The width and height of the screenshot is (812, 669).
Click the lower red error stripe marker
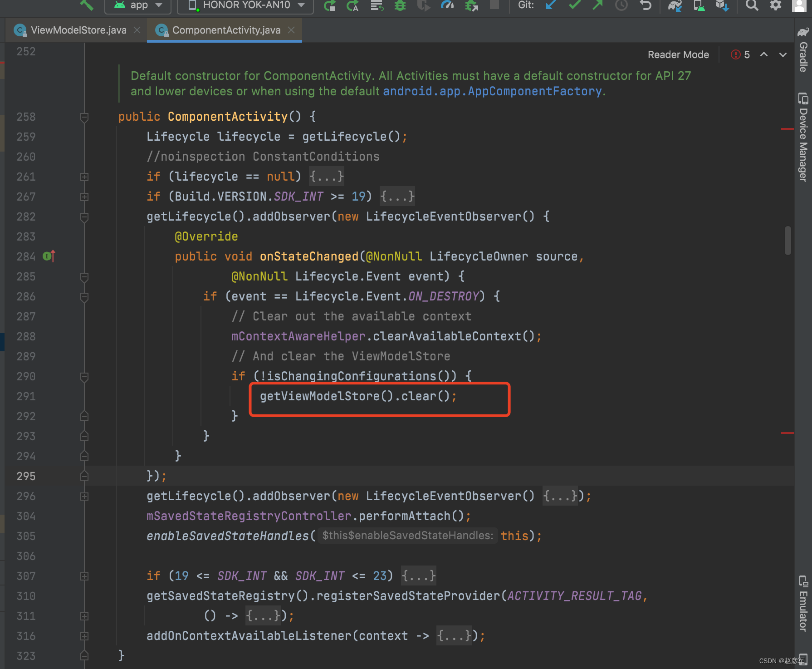pyautogui.click(x=788, y=433)
